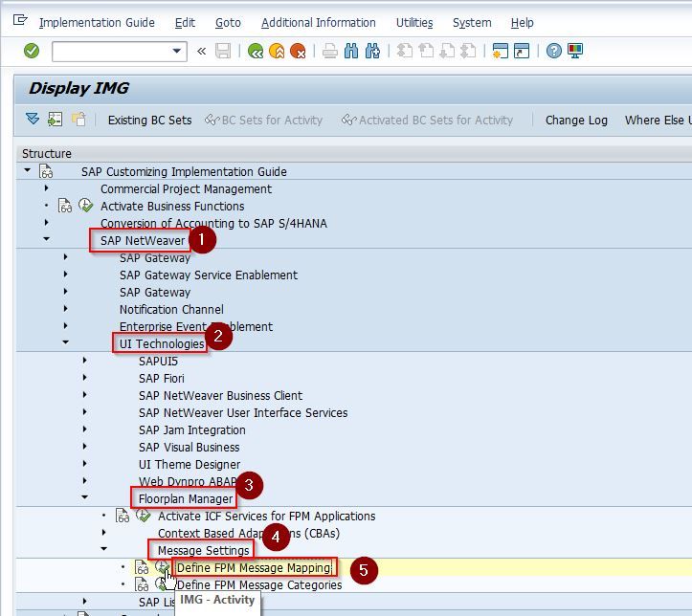The image size is (692, 616).
Task: Click the Find binoculars icon
Action: coord(351,51)
